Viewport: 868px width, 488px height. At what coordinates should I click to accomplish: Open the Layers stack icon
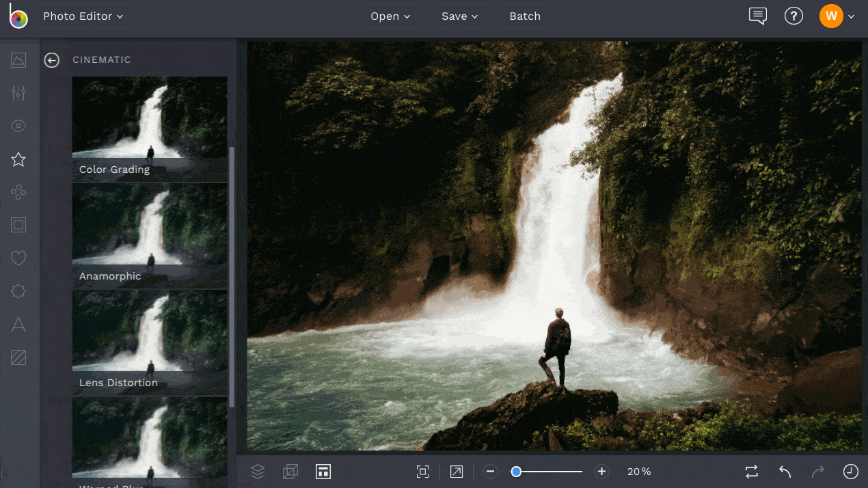point(258,472)
